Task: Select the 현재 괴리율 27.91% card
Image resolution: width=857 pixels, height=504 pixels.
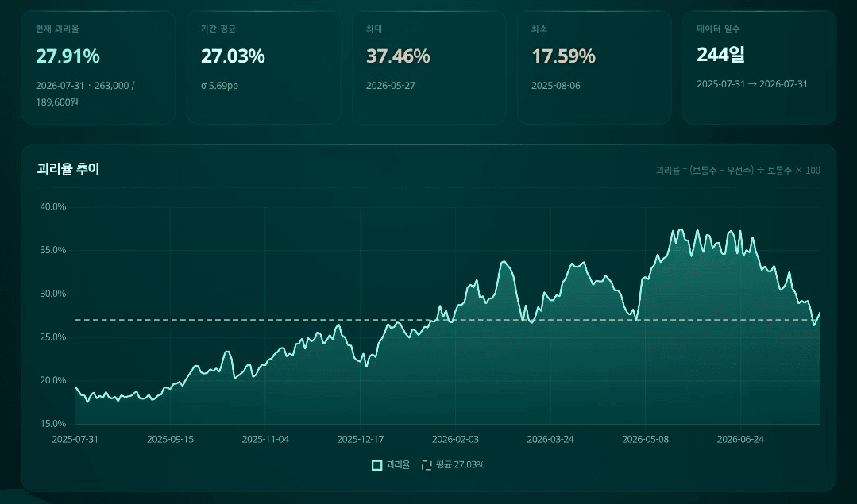Action: pyautogui.click(x=98, y=67)
